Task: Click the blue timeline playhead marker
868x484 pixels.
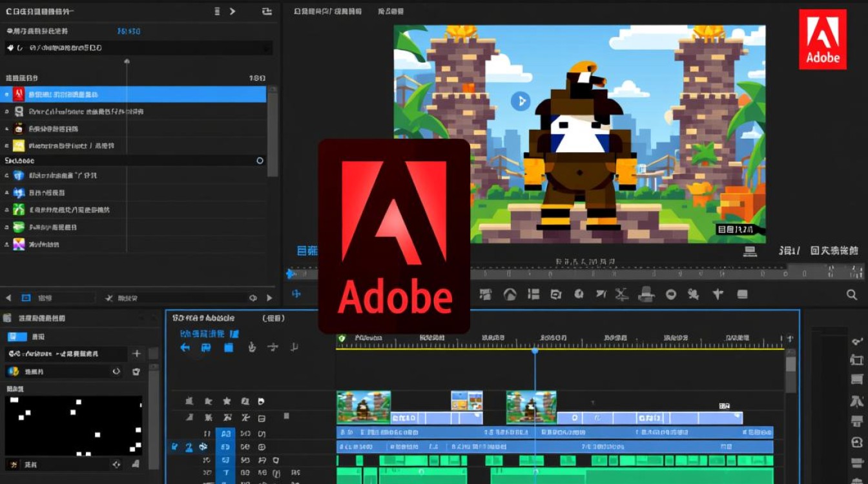Action: [x=535, y=350]
